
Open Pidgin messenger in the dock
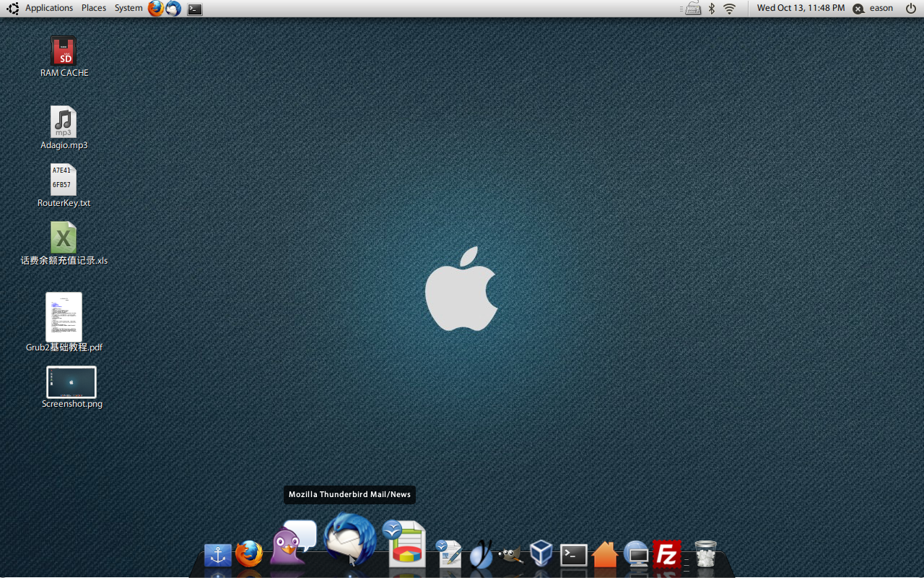point(293,543)
